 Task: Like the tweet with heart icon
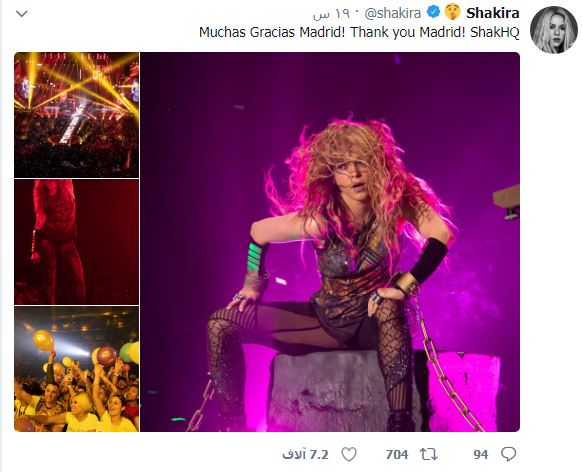pos(349,454)
